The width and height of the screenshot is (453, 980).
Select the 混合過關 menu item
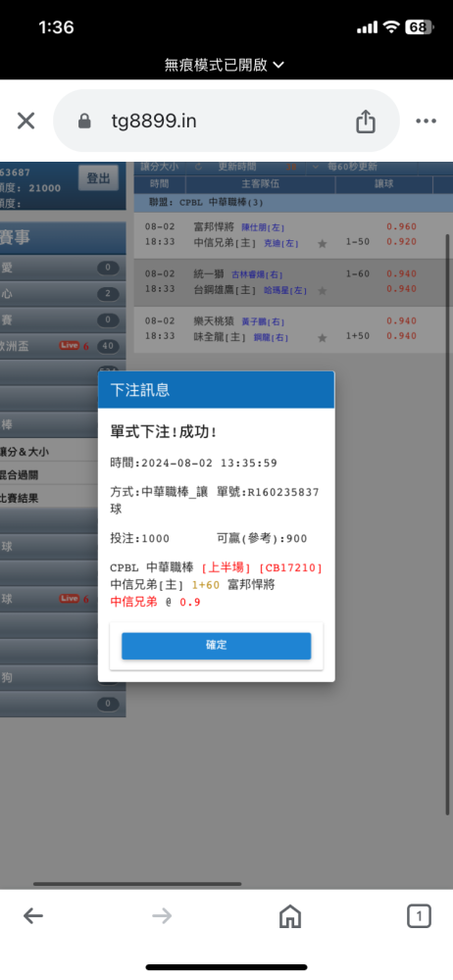[x=63, y=475]
